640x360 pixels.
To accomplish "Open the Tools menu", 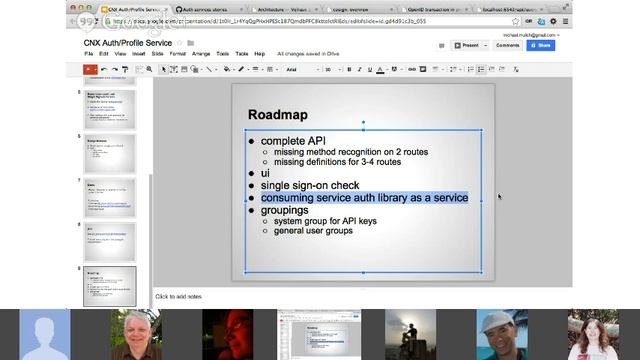I will 222,54.
